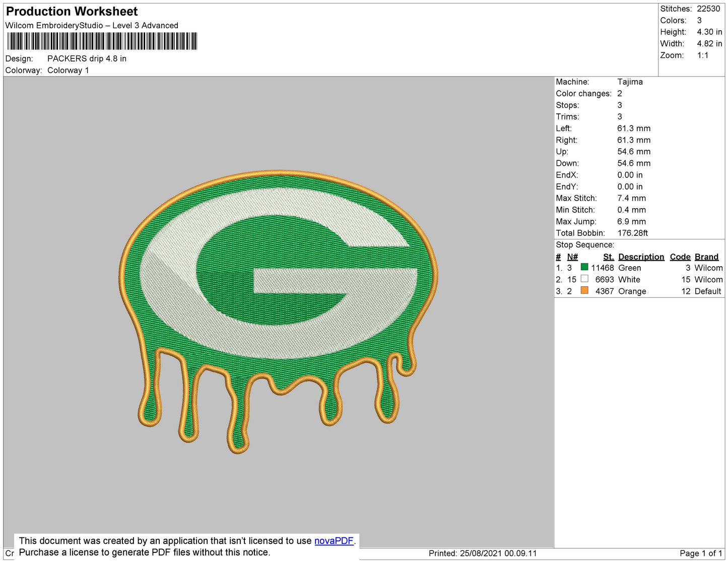Click the Max Stitch value '7.4 mm'
The image size is (728, 563).
coord(631,199)
